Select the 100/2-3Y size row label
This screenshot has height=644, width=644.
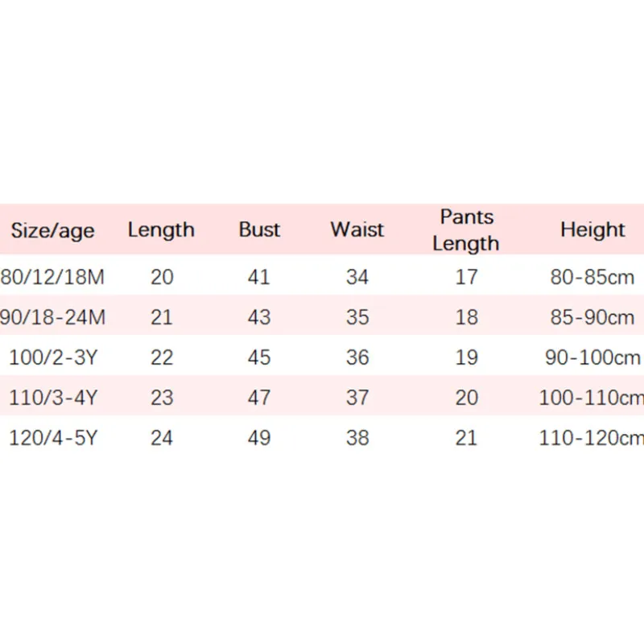click(x=53, y=357)
